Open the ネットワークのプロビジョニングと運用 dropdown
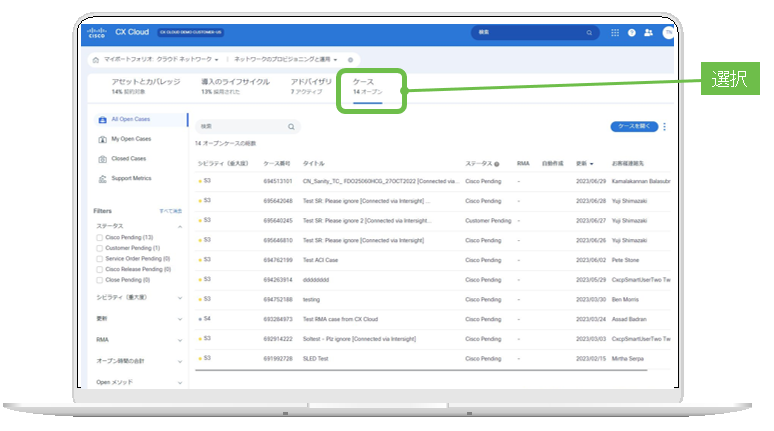Screen dimensions: 774x431 [285, 59]
